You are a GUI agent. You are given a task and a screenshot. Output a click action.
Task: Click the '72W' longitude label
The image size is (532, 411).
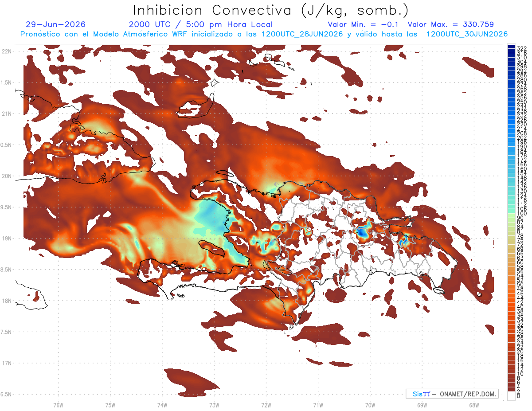point(266,404)
